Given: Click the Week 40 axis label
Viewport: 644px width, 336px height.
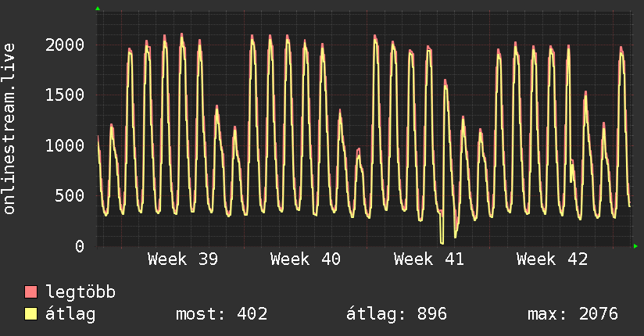Looking at the screenshot, I should pyautogui.click(x=305, y=259).
